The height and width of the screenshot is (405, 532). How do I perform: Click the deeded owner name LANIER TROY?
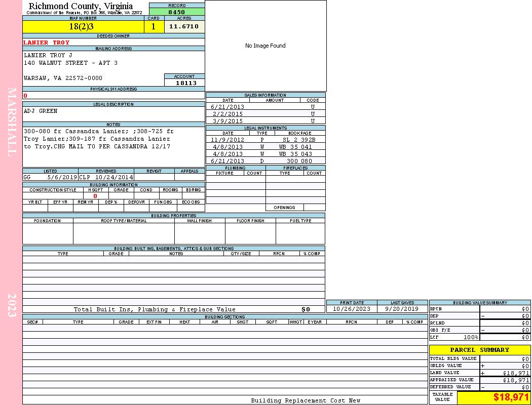click(47, 43)
